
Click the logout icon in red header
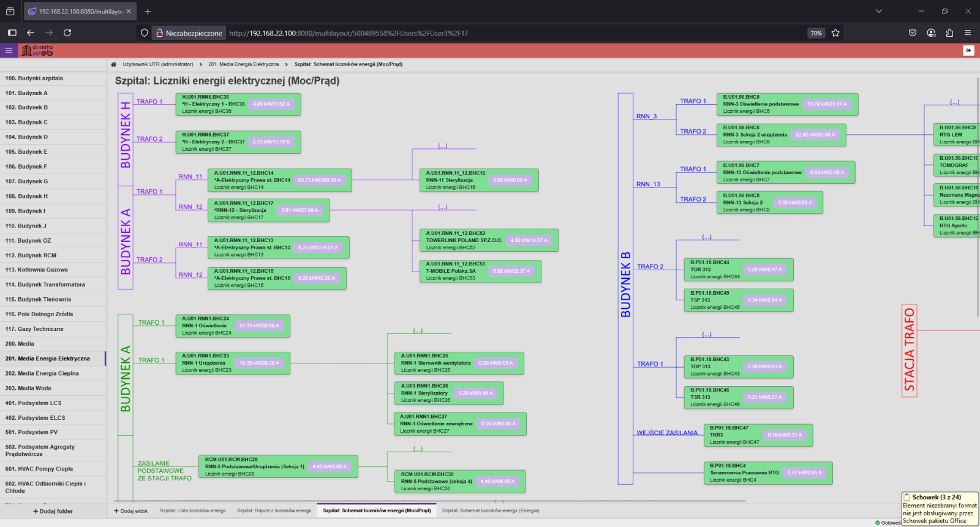[968, 51]
